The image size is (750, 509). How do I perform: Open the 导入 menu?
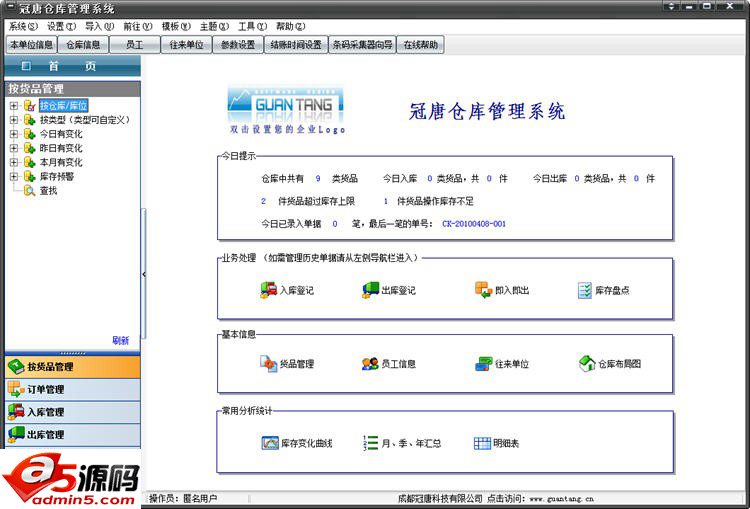(99, 26)
